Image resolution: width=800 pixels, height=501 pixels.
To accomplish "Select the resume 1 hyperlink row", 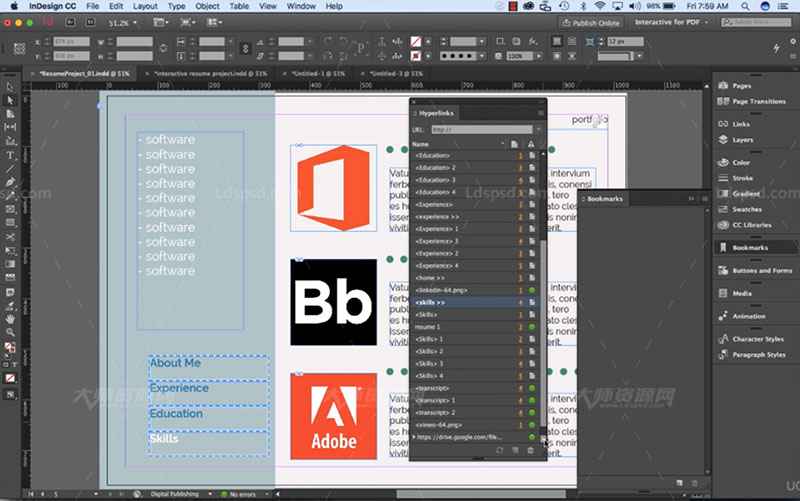I will tap(474, 327).
